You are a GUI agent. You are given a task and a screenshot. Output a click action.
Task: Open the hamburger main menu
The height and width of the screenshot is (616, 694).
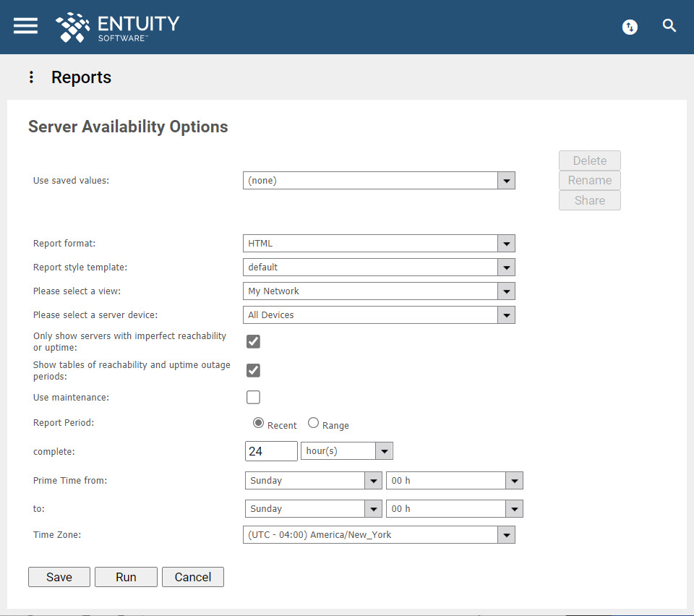[x=26, y=26]
